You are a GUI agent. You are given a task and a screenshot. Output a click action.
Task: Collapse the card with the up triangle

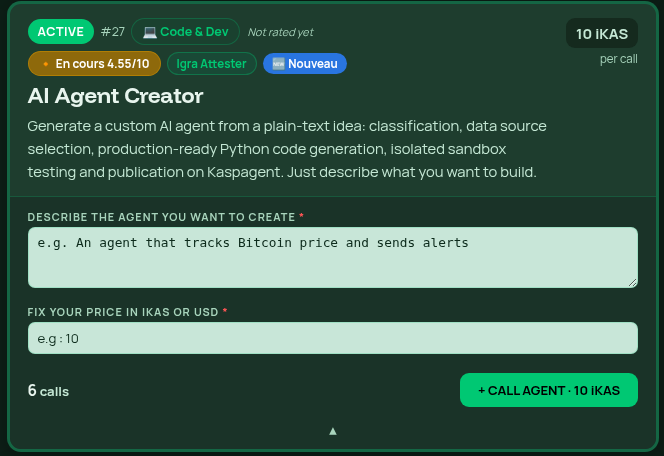point(333,431)
